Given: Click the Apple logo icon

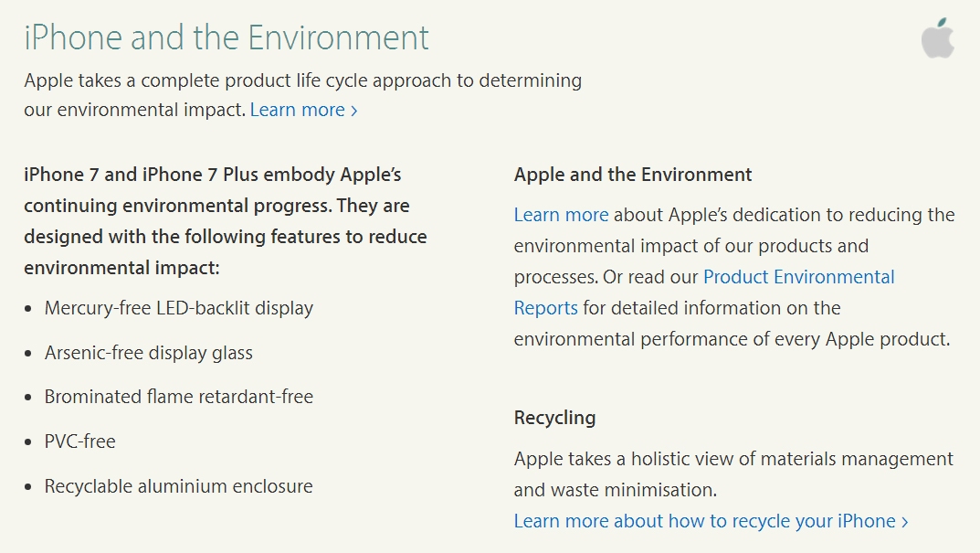Looking at the screenshot, I should (937, 38).
